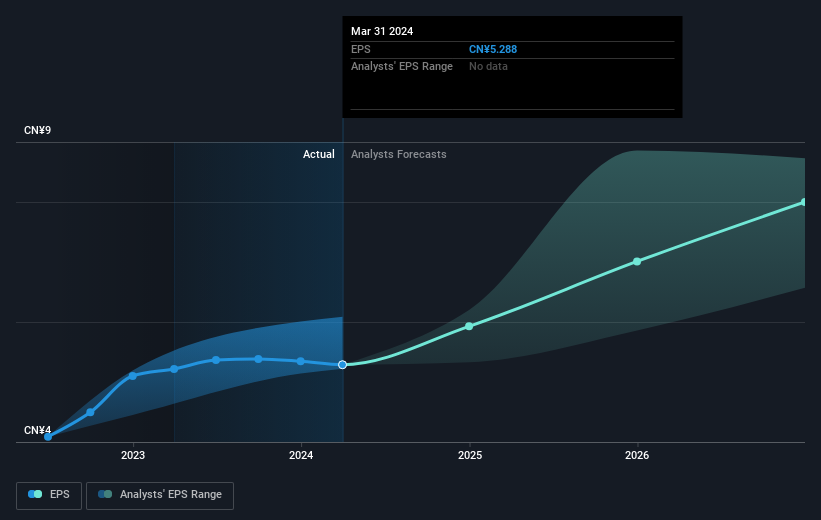
Task: Click the Actual section label
Action: pyautogui.click(x=318, y=154)
